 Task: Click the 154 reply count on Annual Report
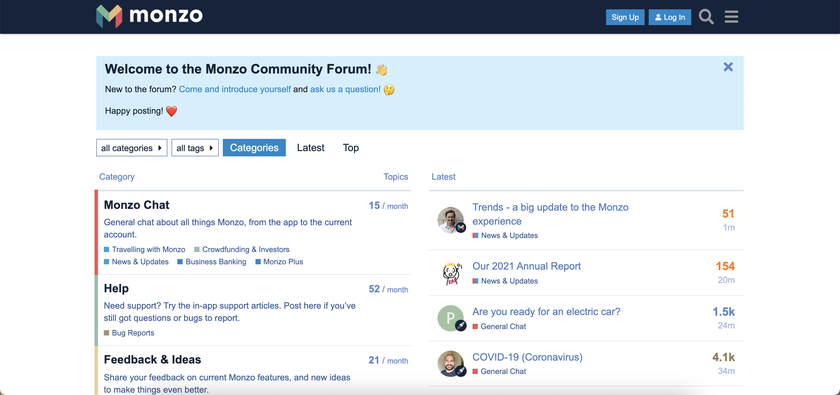click(x=725, y=266)
